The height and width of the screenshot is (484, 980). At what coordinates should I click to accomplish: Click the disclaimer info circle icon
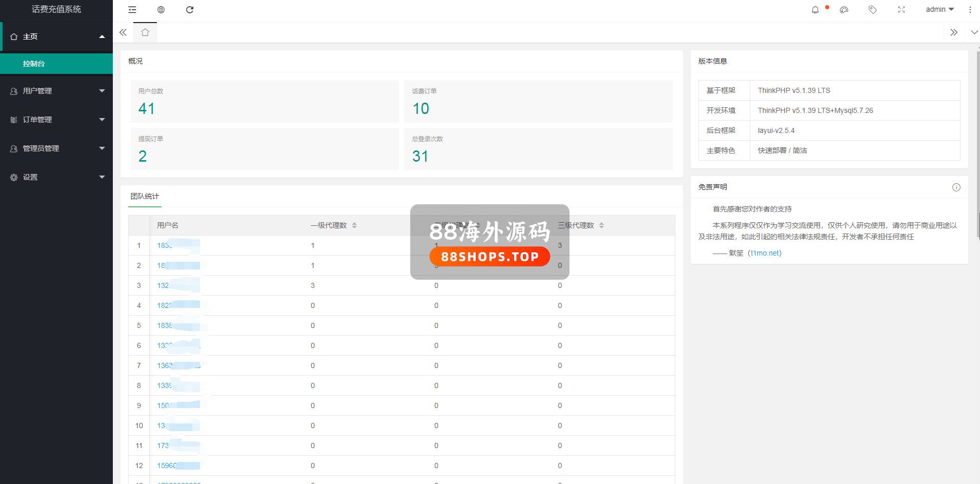pyautogui.click(x=956, y=187)
